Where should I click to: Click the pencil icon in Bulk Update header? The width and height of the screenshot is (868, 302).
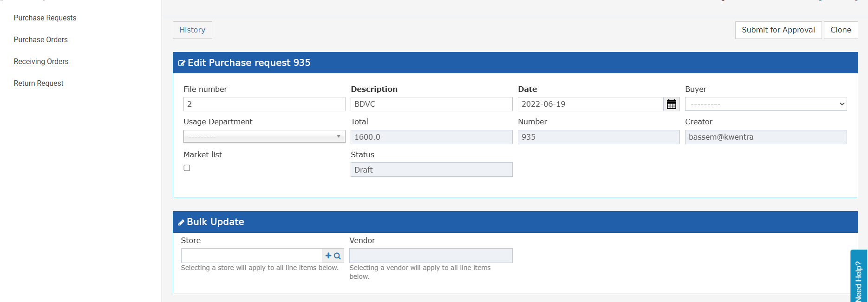coord(181,223)
